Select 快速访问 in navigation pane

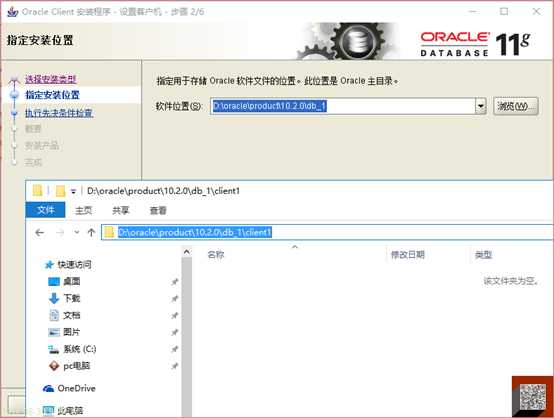(x=74, y=264)
